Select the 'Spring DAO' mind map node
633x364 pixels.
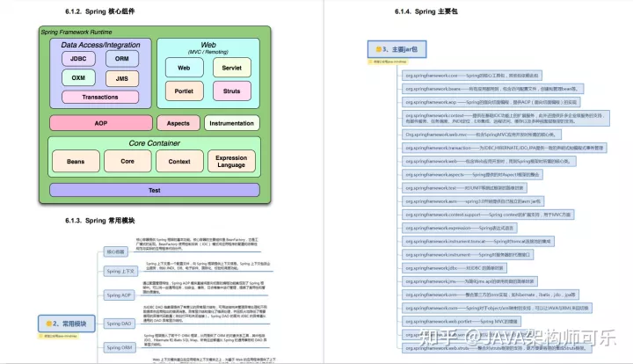point(119,324)
